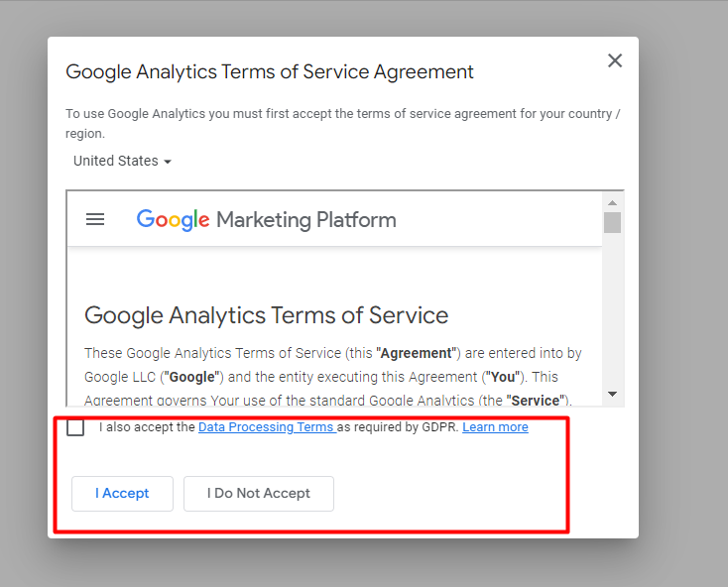Click the I Do Not Accept button

point(259,493)
